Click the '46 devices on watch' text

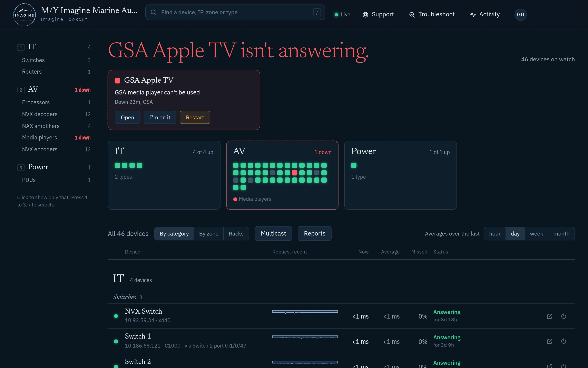548,59
